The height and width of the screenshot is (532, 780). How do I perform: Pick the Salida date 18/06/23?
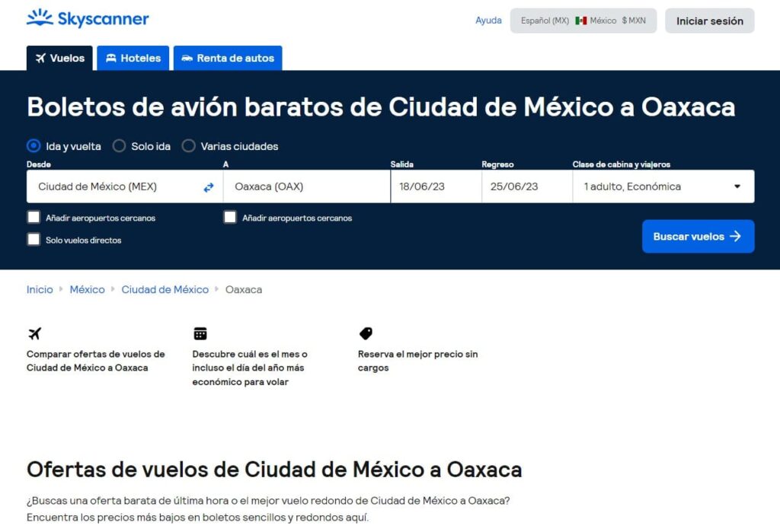coord(436,186)
